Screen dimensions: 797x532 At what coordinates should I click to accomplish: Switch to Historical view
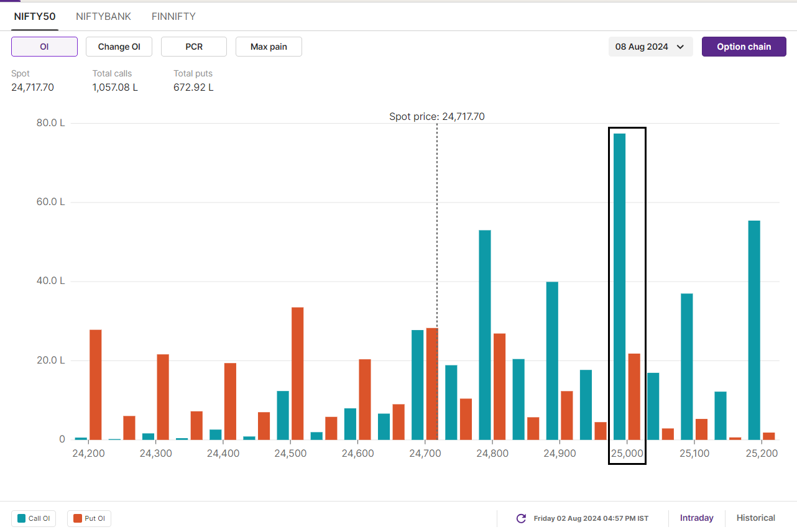756,518
